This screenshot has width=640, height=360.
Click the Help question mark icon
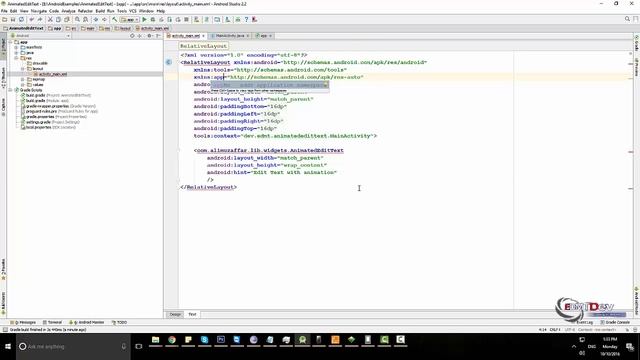coord(246,20)
